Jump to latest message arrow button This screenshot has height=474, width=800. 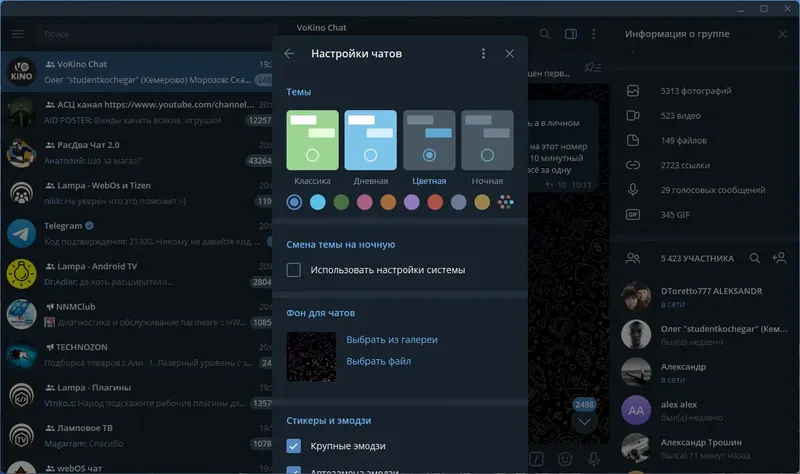tap(584, 421)
